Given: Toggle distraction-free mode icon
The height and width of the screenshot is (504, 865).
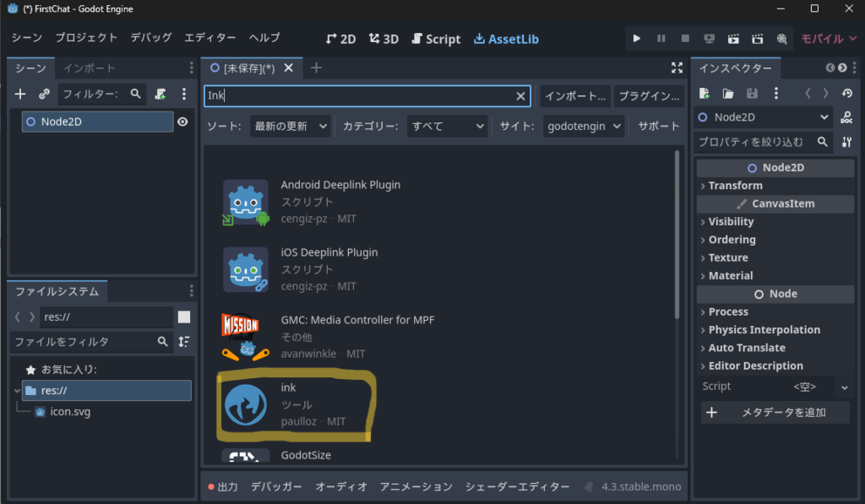Looking at the screenshot, I should pos(677,68).
